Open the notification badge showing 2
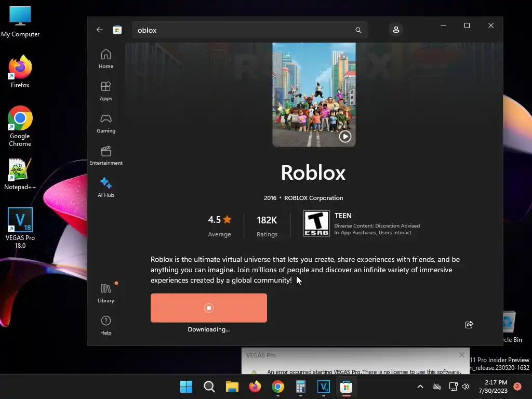 pyautogui.click(x=517, y=387)
